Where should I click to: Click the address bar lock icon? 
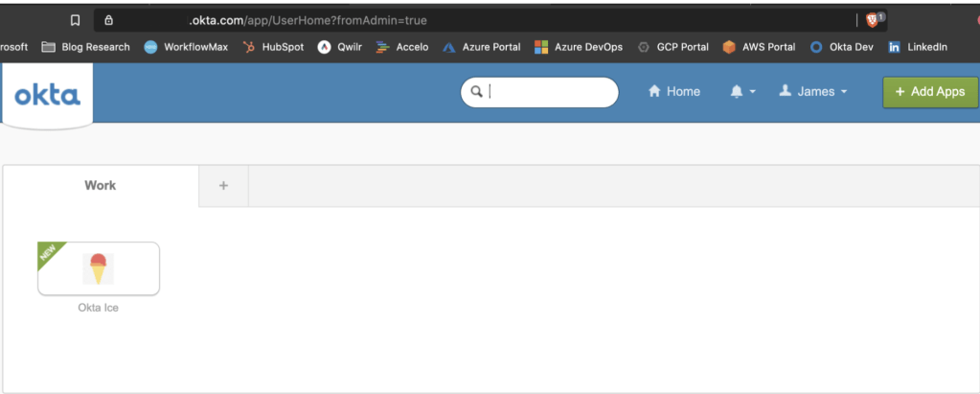(108, 19)
